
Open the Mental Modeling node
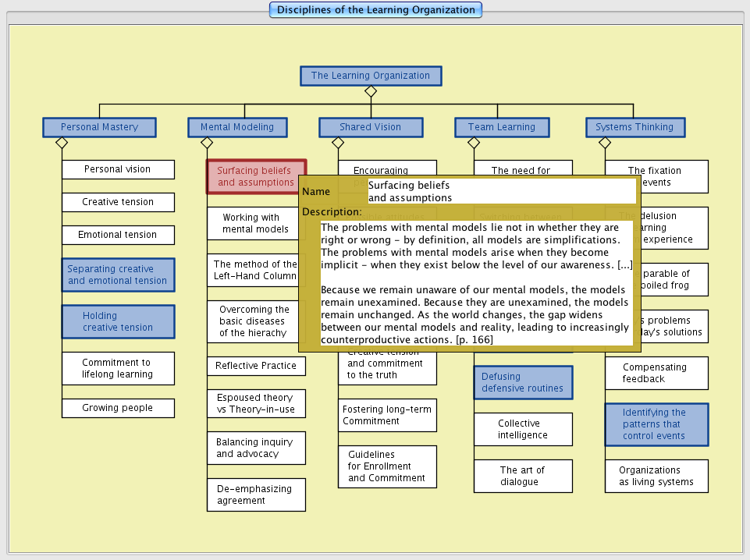coord(237,127)
